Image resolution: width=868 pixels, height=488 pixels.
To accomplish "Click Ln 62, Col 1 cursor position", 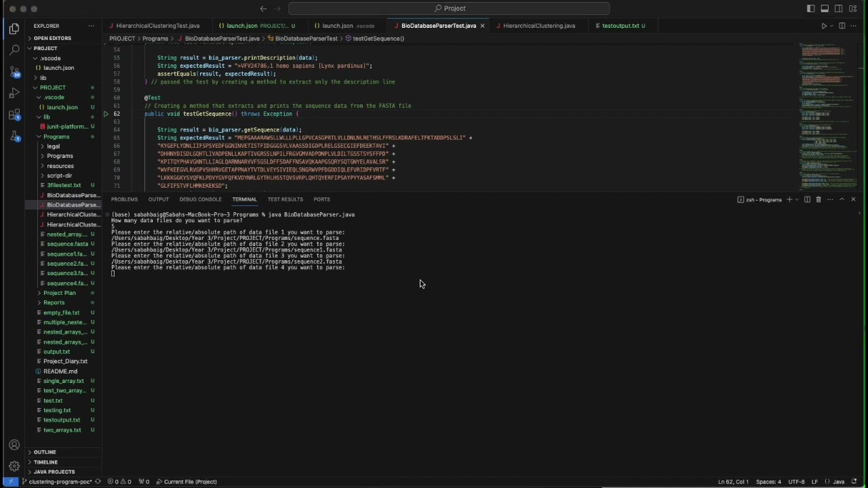I will pos(733,482).
